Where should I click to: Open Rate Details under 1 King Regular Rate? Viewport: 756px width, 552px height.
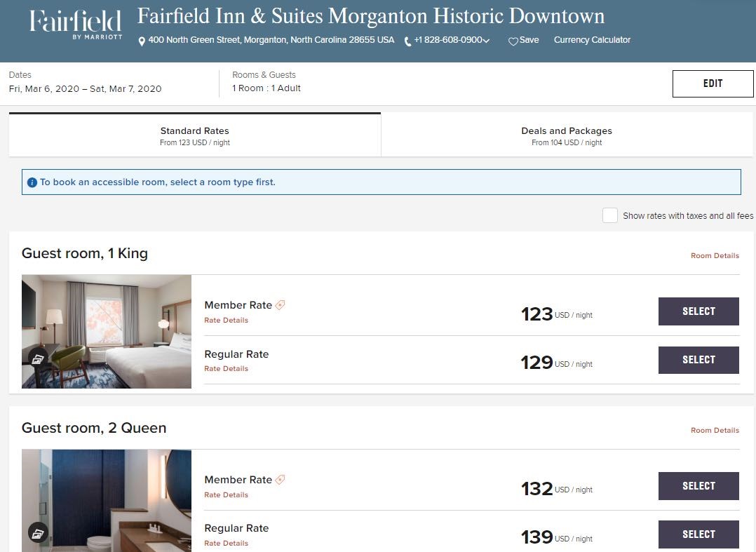coord(226,368)
